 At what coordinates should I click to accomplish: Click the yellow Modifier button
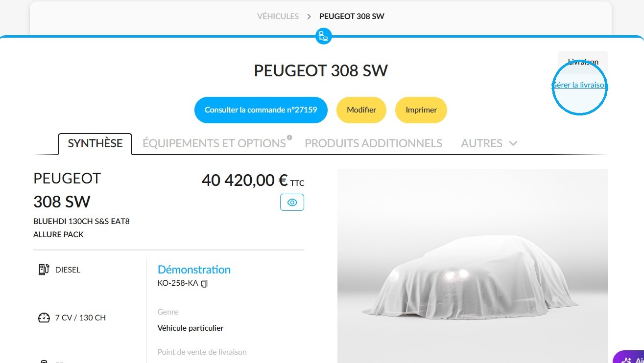coord(361,110)
